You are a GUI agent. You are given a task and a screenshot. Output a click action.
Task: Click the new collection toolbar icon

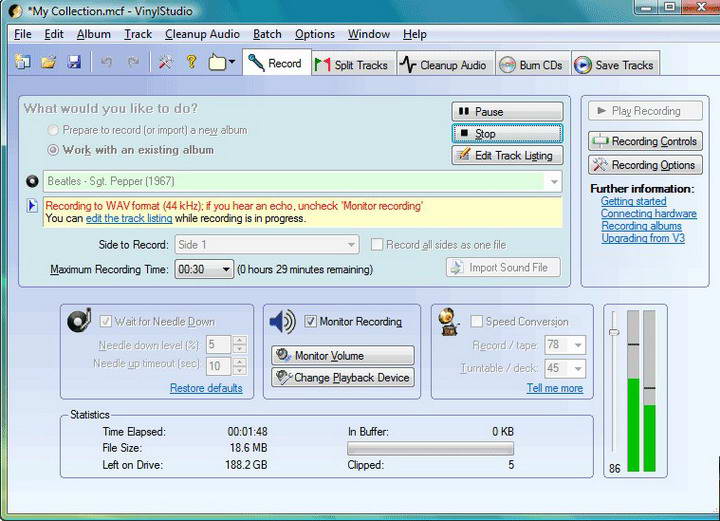tap(23, 63)
